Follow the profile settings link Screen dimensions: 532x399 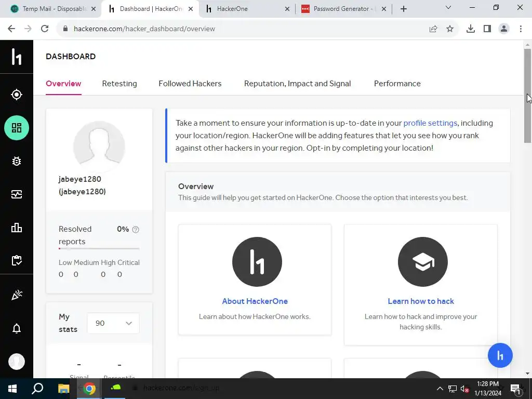click(x=430, y=123)
